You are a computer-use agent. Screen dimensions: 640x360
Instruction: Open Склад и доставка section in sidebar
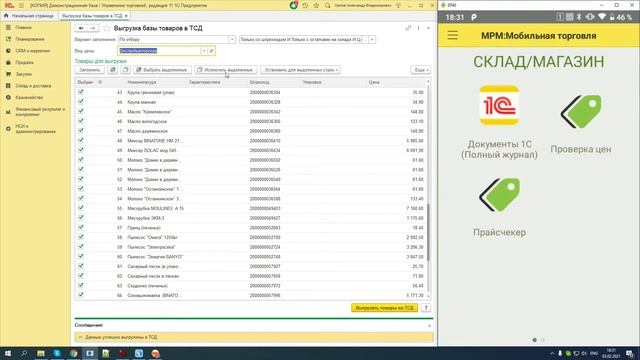tap(33, 86)
